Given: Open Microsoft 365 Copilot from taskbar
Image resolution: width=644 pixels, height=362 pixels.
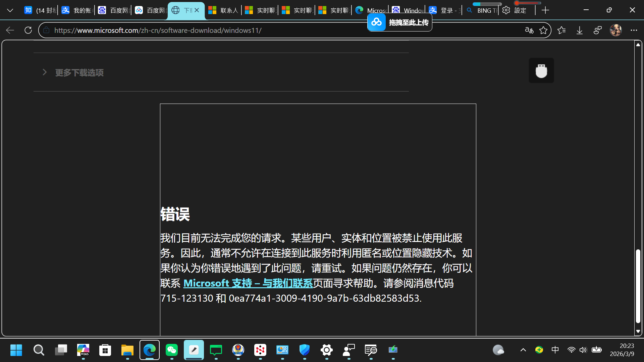Looking at the screenshot, I should click(83, 350).
